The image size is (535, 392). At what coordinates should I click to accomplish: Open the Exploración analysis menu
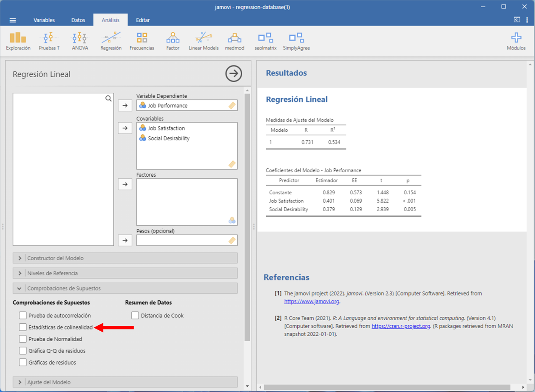point(18,41)
